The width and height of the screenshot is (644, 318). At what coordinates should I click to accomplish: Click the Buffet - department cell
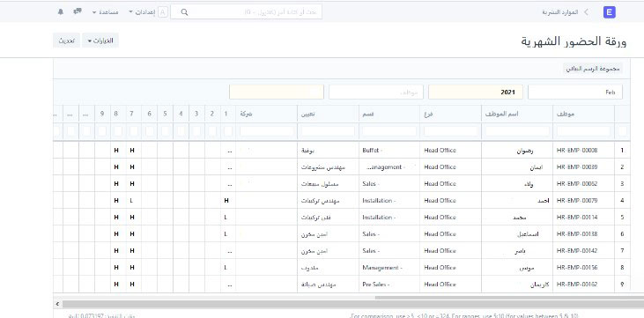click(x=389, y=151)
